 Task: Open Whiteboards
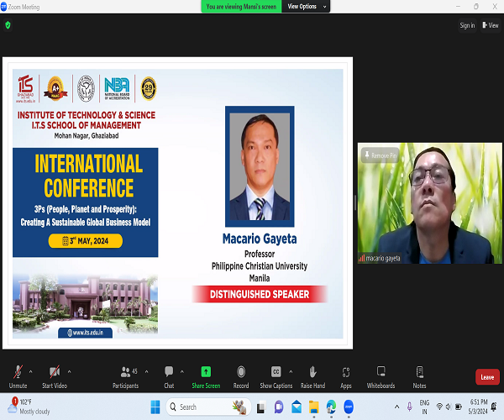(x=381, y=377)
